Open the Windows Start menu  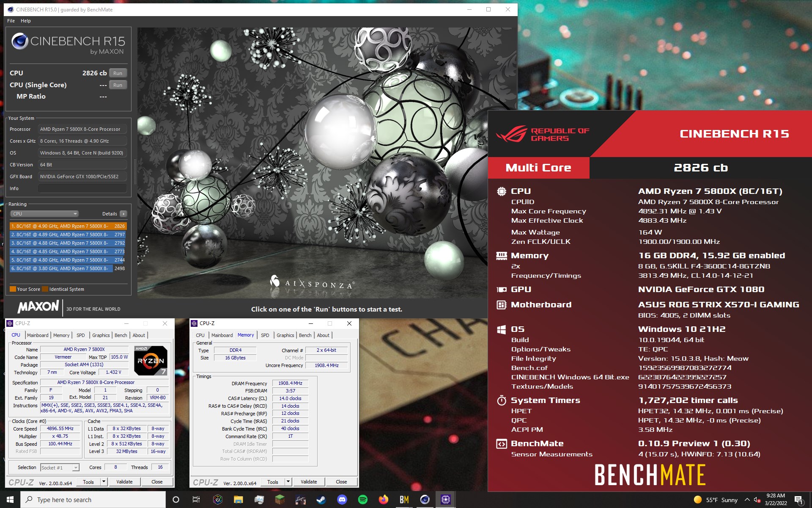10,500
